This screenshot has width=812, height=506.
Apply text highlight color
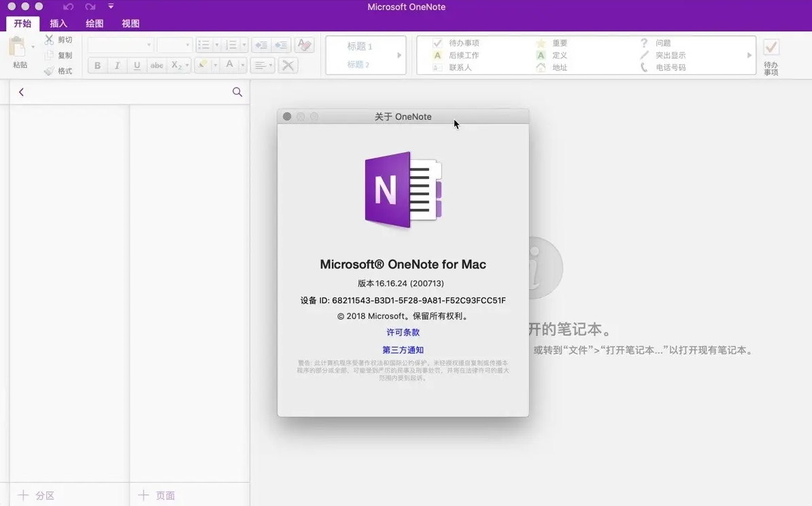click(x=203, y=65)
